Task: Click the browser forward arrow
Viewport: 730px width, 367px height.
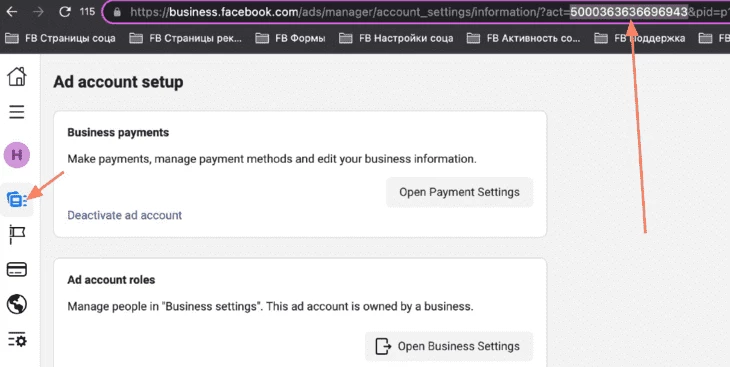Action: pyautogui.click(x=38, y=12)
